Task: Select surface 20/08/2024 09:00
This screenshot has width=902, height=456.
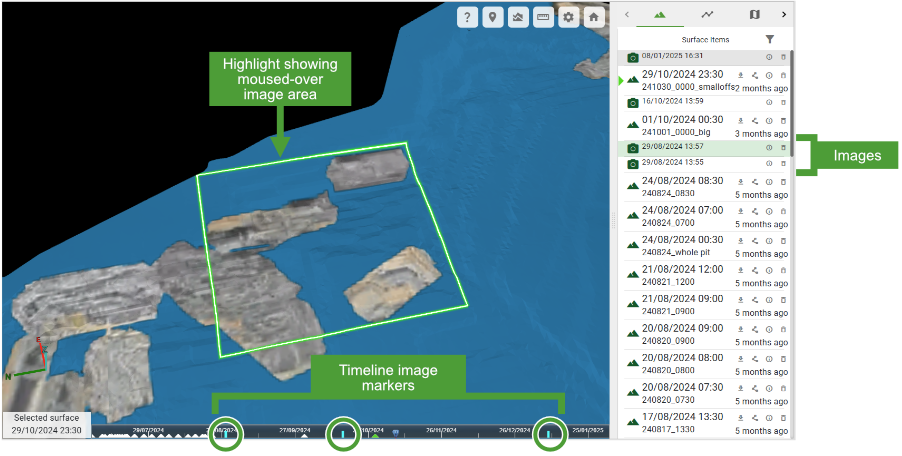Action: 704,335
